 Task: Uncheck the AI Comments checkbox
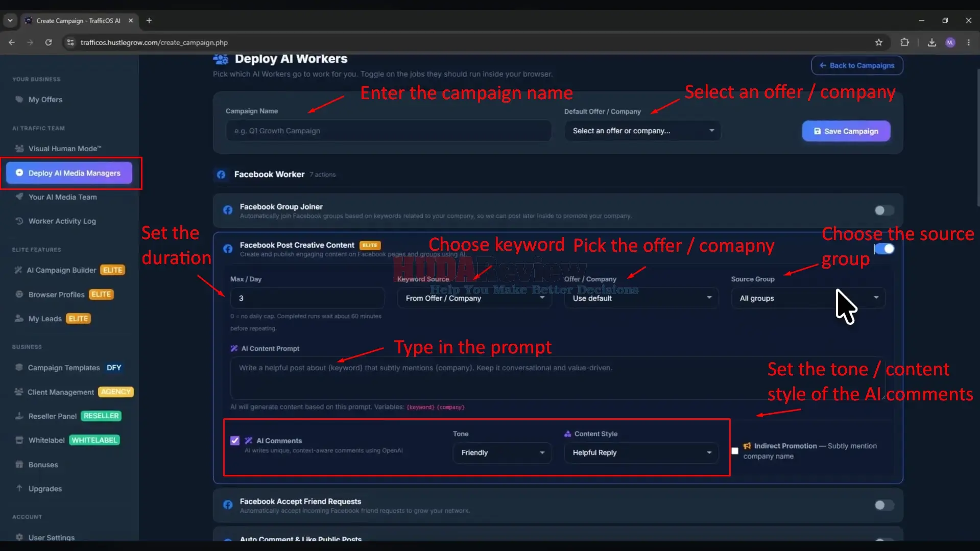click(235, 441)
